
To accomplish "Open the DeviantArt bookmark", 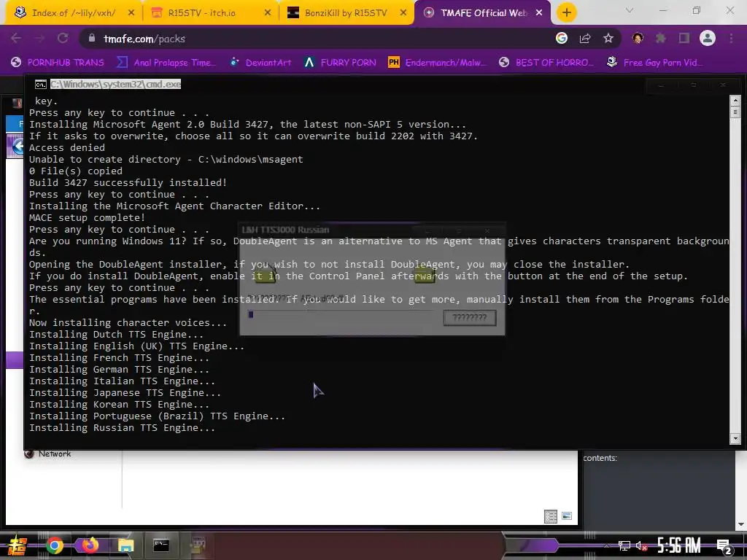I will click(261, 63).
